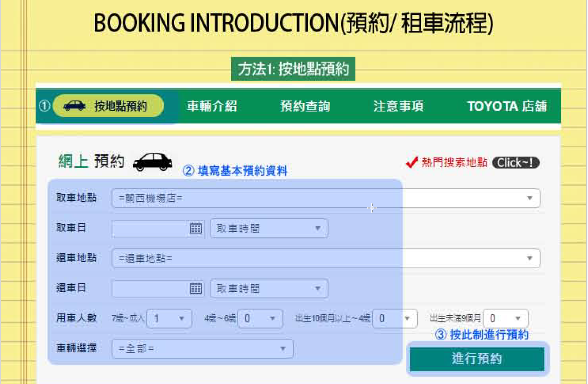Open the TOYOTA 店舖 menu item
Image resolution: width=588 pixels, height=384 pixels.
506,106
